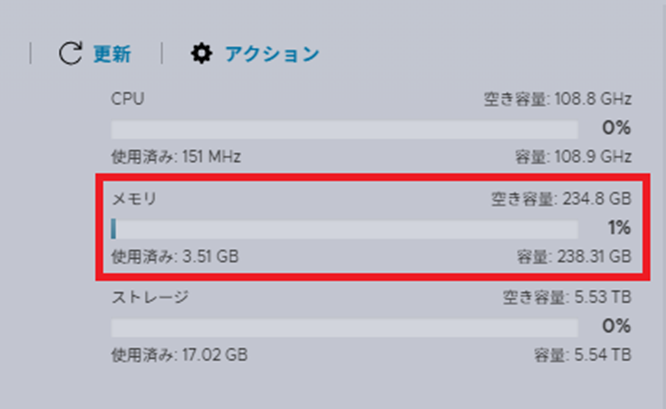This screenshot has height=409, width=666.
Task: Click the メモリ usage progress bar
Action: [x=344, y=229]
